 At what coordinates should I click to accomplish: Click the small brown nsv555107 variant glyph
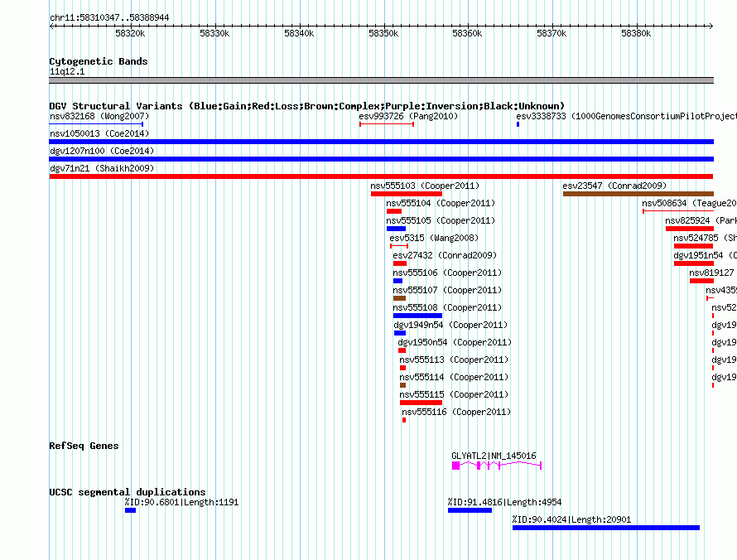point(399,298)
